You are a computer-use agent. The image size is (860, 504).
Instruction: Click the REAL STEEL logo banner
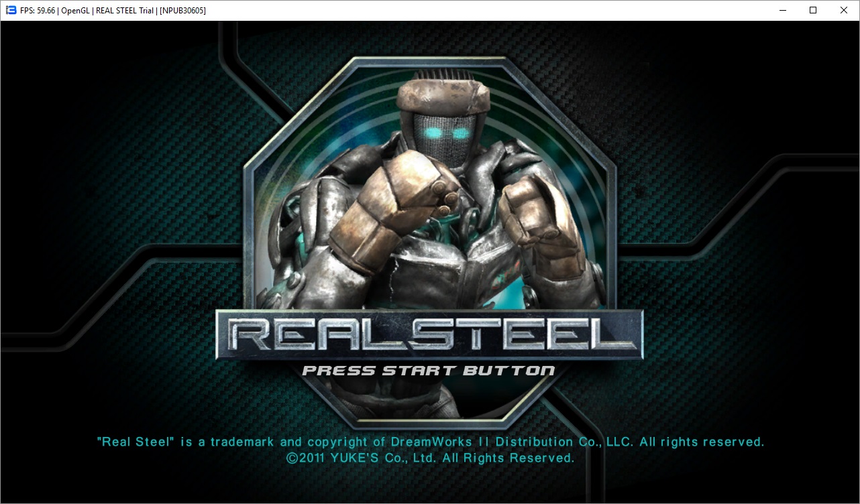coord(429,335)
